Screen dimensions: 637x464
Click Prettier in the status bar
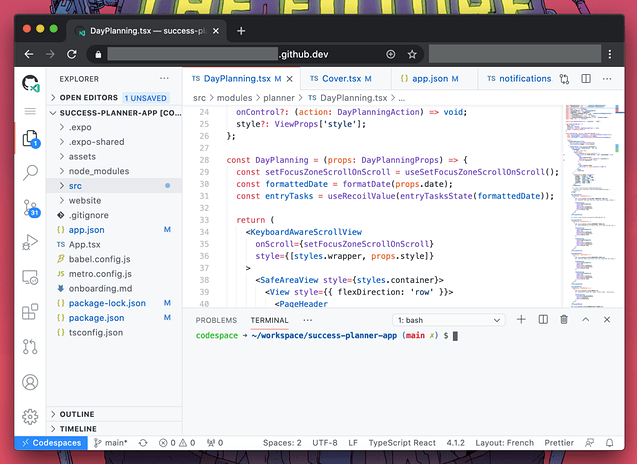(559, 443)
